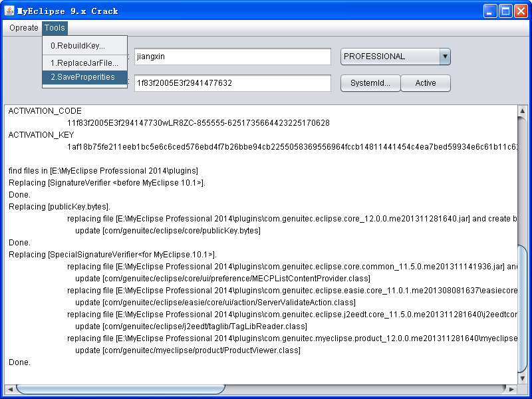The height and width of the screenshot is (399, 532).
Task: Click the ServerValidateAction.class update line
Action: [215, 303]
